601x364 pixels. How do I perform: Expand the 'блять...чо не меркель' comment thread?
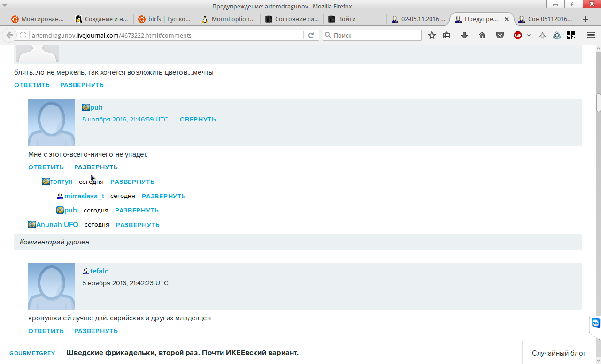click(82, 85)
